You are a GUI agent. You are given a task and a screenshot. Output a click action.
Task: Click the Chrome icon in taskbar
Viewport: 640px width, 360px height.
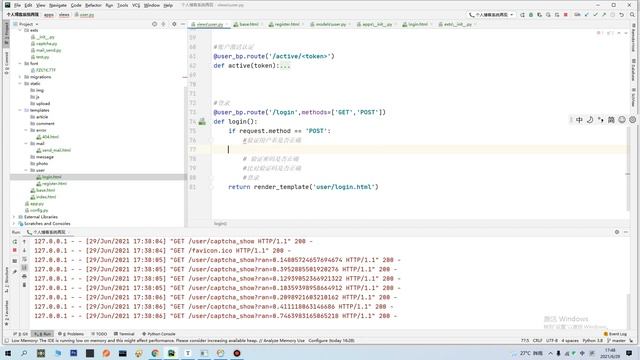coord(155,353)
